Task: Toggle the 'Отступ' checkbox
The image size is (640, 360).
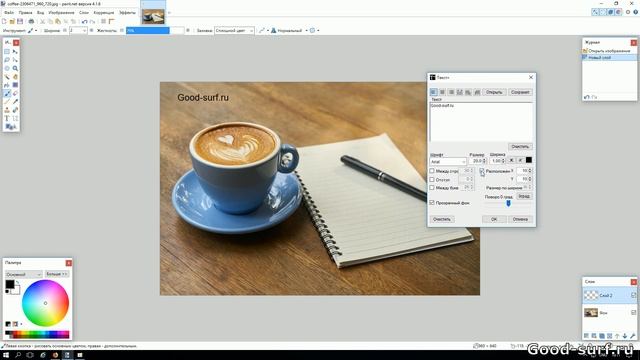Action: [x=432, y=180]
